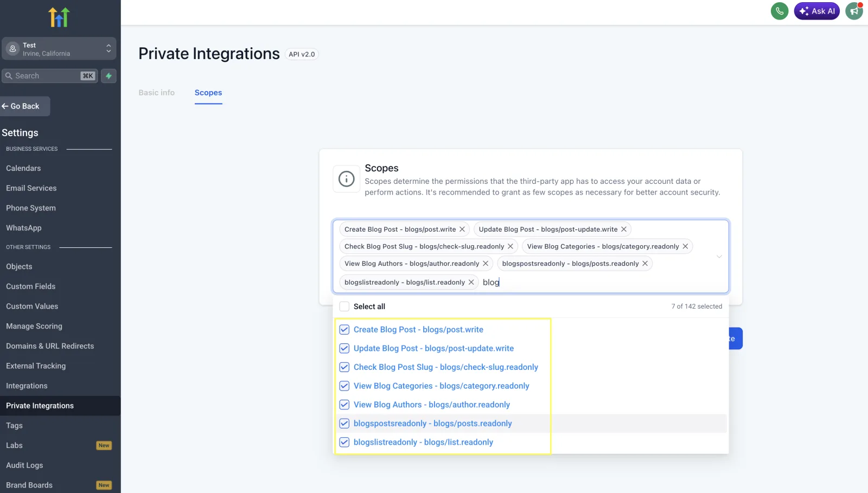The width and height of the screenshot is (868, 493).
Task: Remove the blogslistreadonly scope tag
Action: 471,282
